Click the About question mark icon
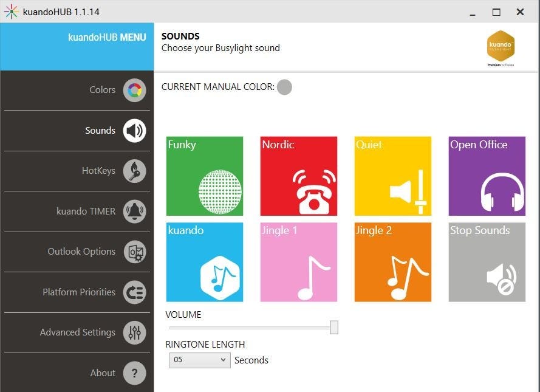Image resolution: width=540 pixels, height=392 pixels. coord(135,373)
